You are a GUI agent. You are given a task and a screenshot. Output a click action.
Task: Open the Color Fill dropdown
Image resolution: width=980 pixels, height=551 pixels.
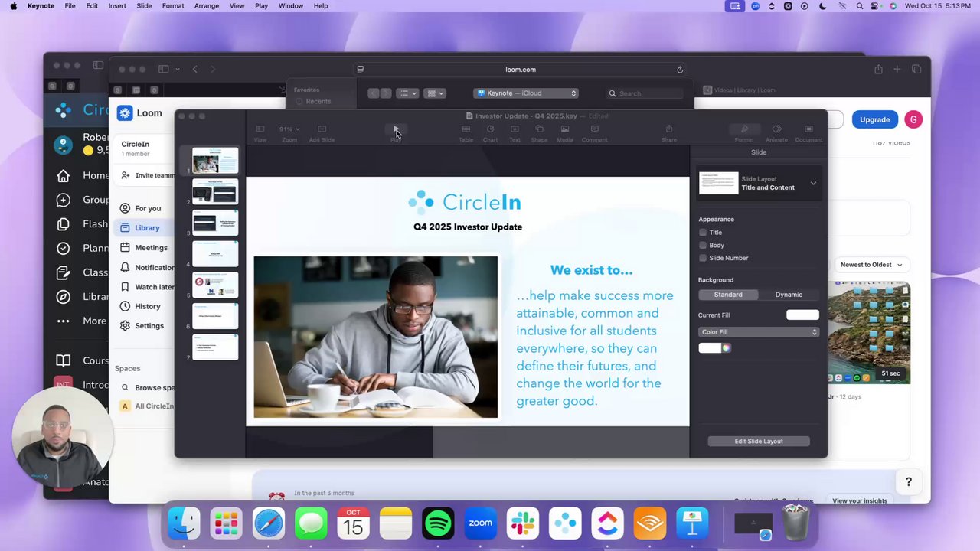[759, 332]
